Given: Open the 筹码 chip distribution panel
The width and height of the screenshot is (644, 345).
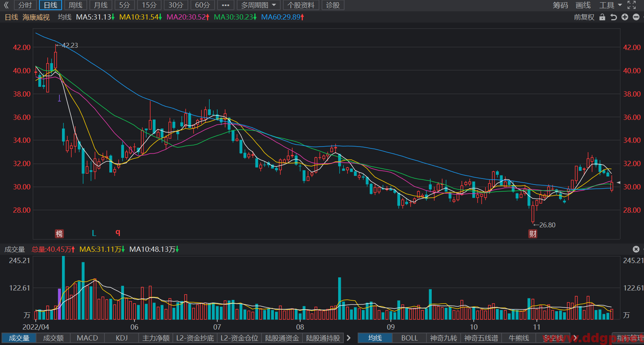Looking at the screenshot, I should [560, 5].
